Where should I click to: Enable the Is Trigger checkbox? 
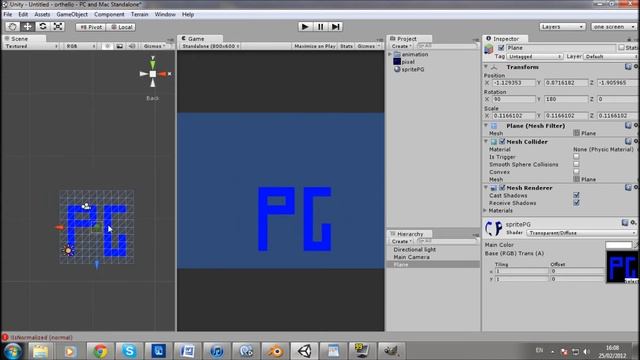[576, 157]
